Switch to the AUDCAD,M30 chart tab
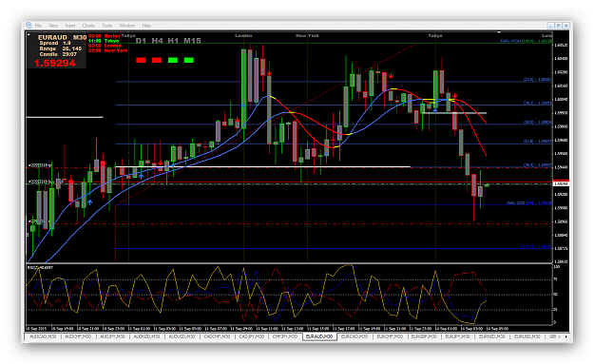Image resolution: width=594 pixels, height=364 pixels. 43,336
